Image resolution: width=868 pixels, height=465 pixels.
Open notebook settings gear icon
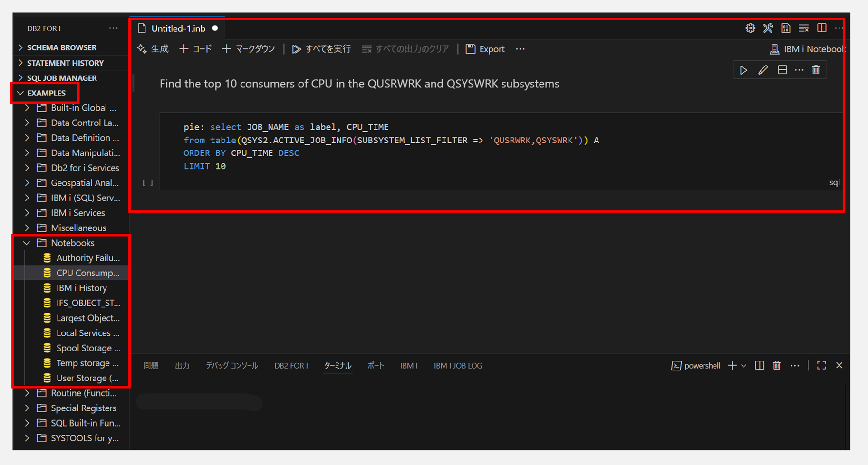(x=750, y=28)
